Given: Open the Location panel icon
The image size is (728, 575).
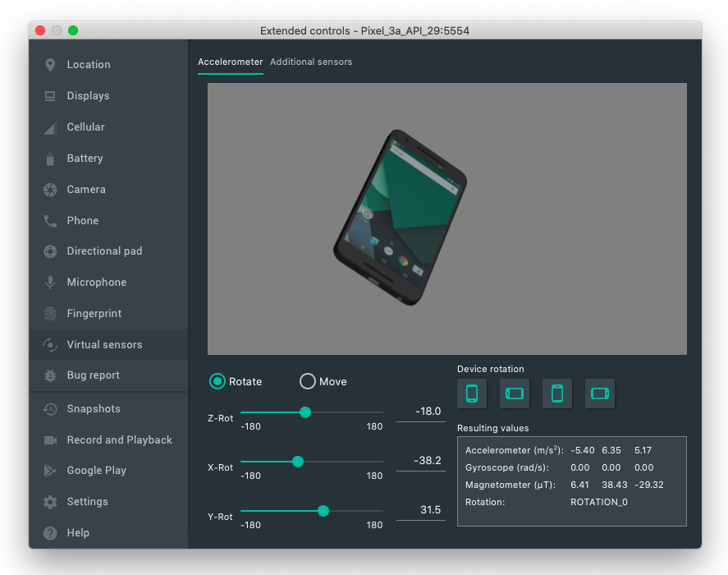Looking at the screenshot, I should (x=50, y=65).
